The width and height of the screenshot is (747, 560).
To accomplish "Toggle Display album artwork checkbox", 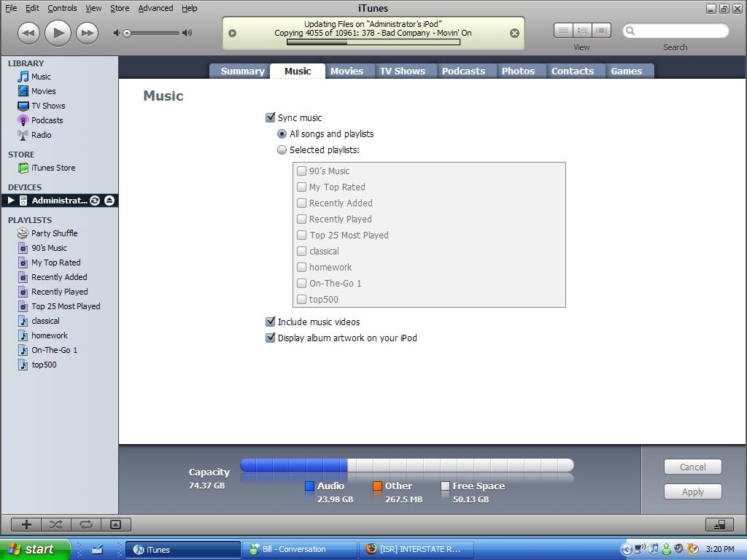I will 270,338.
